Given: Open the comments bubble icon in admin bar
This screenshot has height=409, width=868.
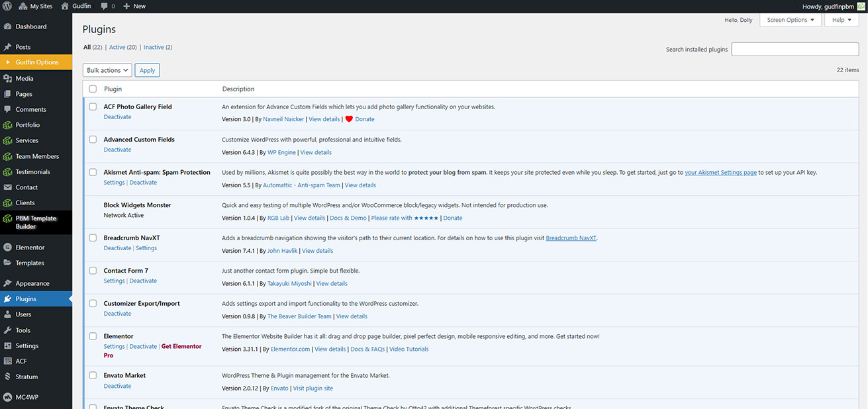Looking at the screenshot, I should click(x=105, y=6).
